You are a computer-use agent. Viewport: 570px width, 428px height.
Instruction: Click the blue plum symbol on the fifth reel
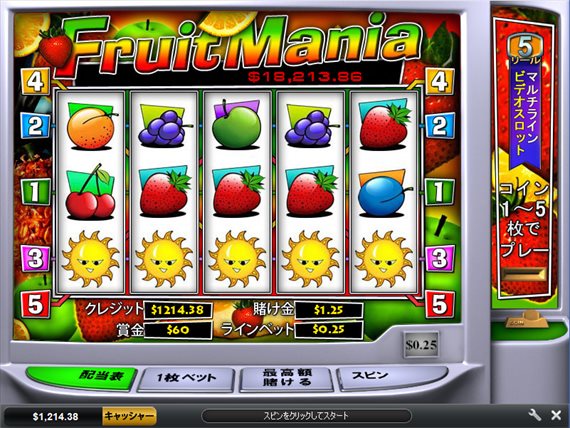tap(384, 195)
